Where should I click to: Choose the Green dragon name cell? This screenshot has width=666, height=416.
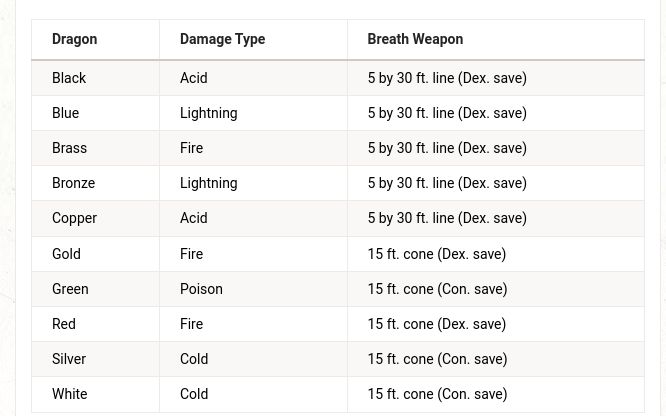click(70, 289)
